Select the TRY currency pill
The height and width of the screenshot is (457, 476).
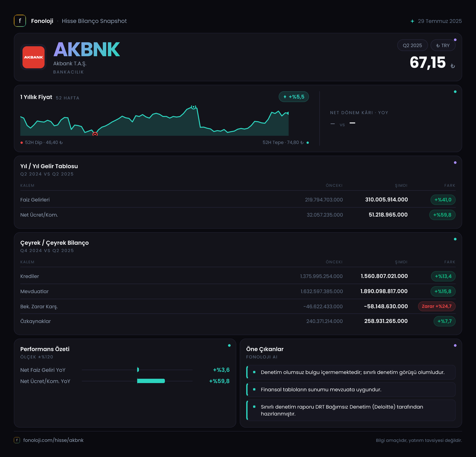point(443,45)
